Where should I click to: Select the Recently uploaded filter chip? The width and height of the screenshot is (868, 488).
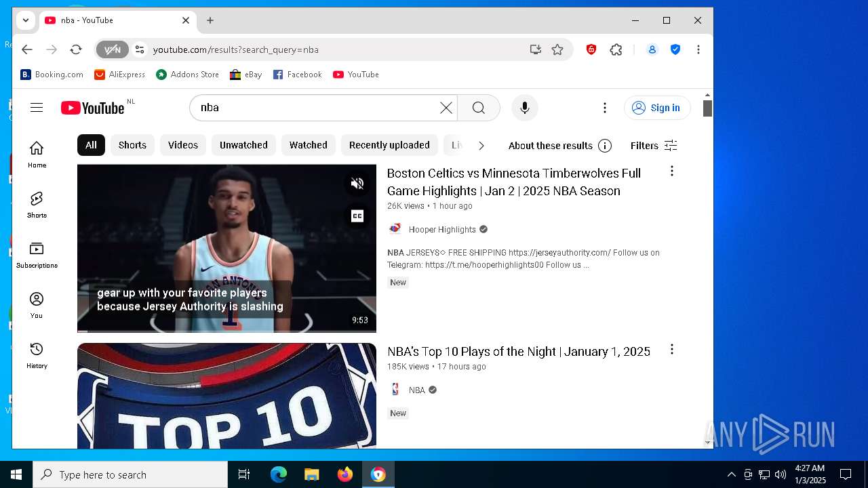(389, 145)
